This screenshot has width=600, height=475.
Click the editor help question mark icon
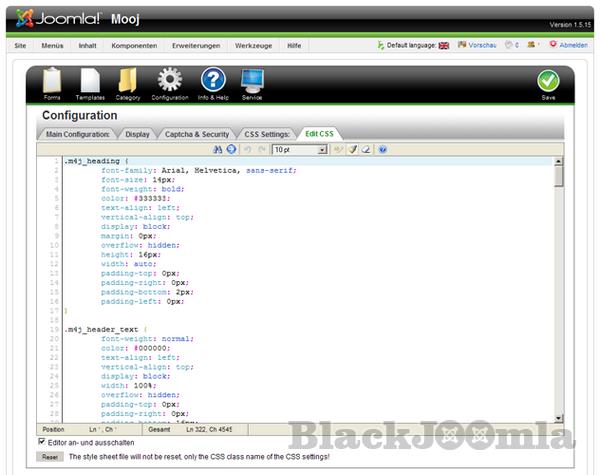point(382,149)
